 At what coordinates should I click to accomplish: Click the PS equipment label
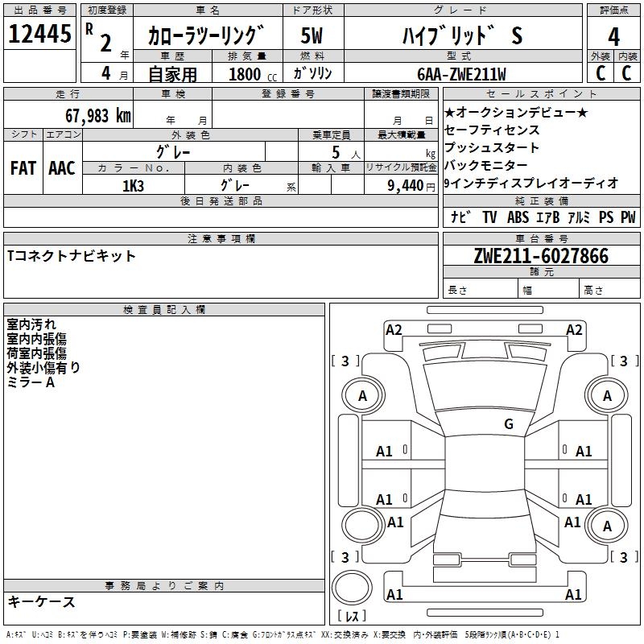click(606, 217)
